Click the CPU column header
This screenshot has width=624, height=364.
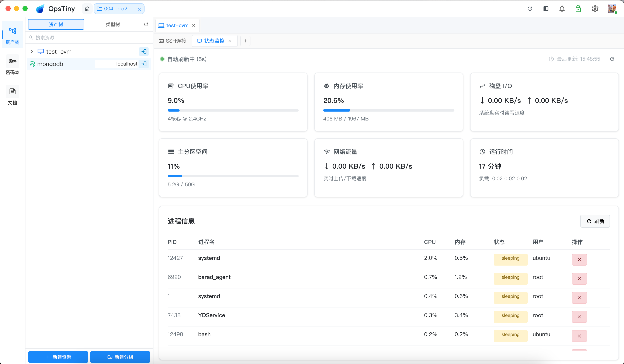[430, 242]
